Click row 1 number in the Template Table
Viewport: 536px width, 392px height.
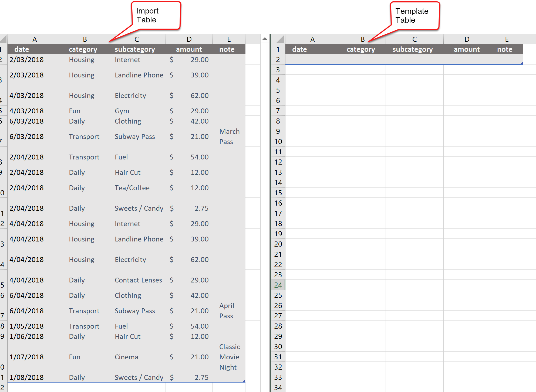(x=278, y=49)
